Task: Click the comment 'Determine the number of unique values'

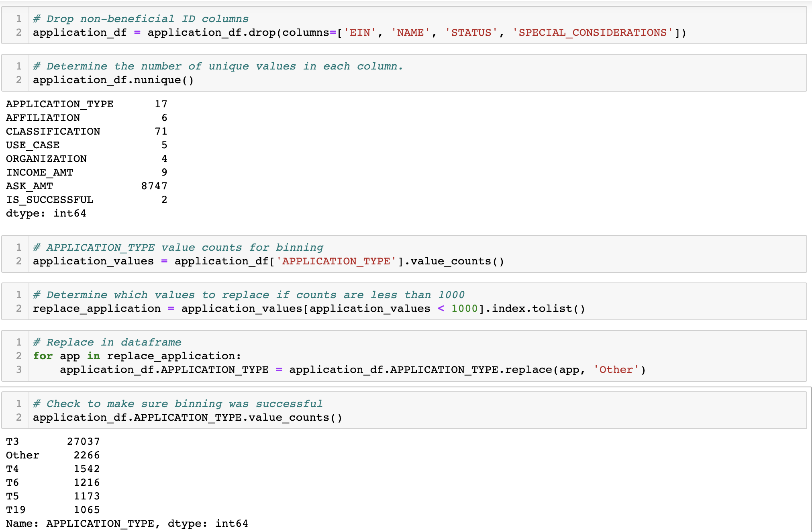Action: [218, 66]
